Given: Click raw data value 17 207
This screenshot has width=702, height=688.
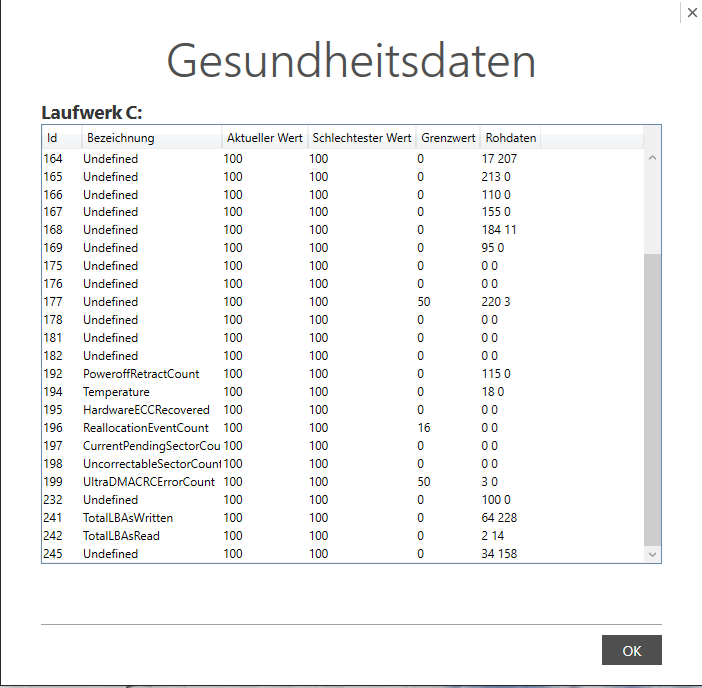Looking at the screenshot, I should 499,158.
